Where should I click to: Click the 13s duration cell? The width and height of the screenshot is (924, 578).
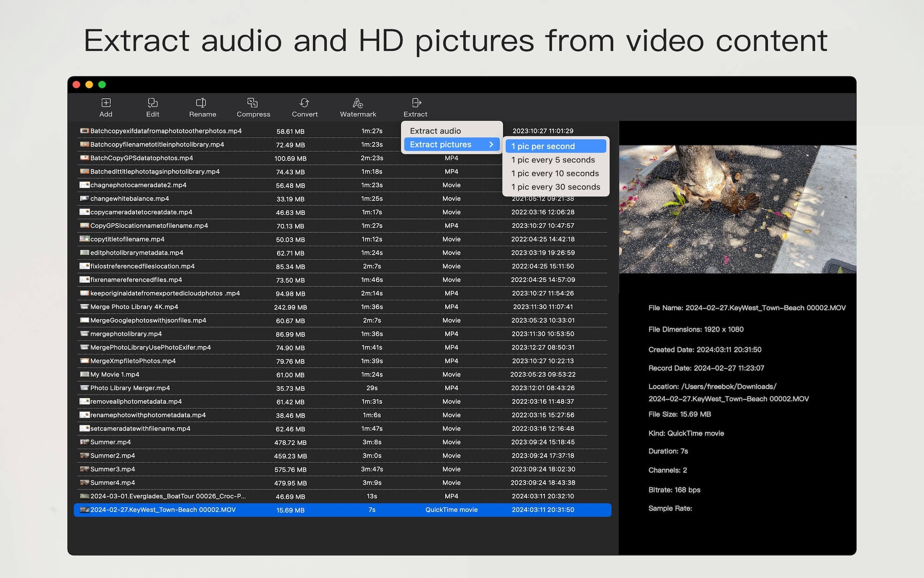[372, 496]
